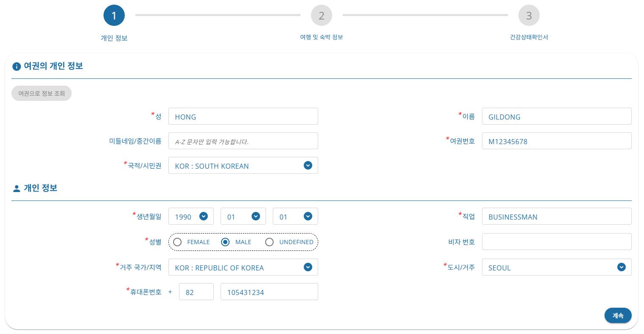
Task: Click the 여권으로 정보 조회 button
Action: click(x=42, y=94)
